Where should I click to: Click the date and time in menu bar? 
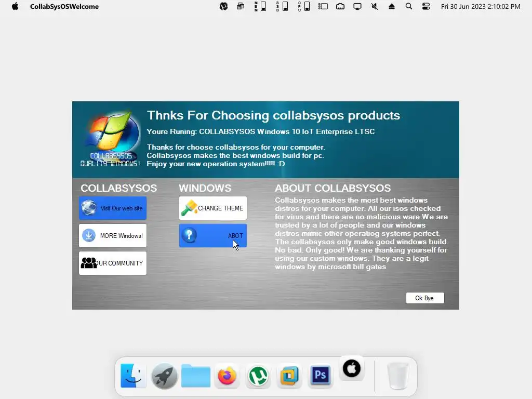[x=481, y=6]
